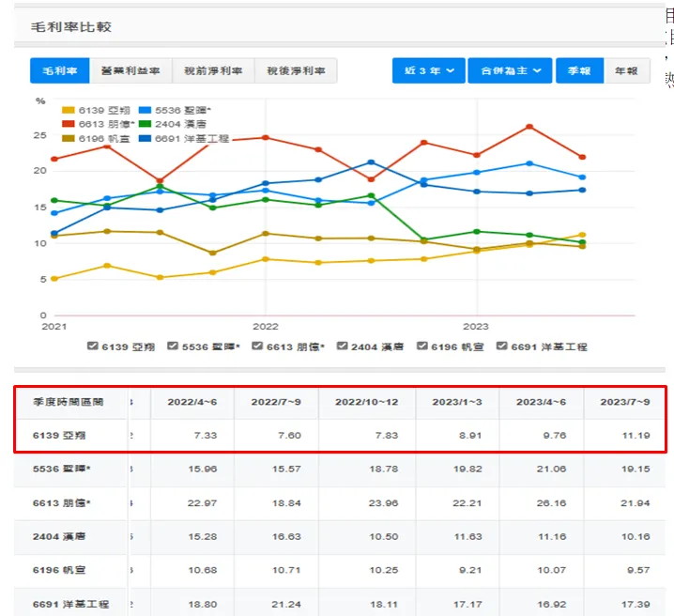Click the dark blue line peak point in 2022
674x616 pixels.
(x=372, y=162)
